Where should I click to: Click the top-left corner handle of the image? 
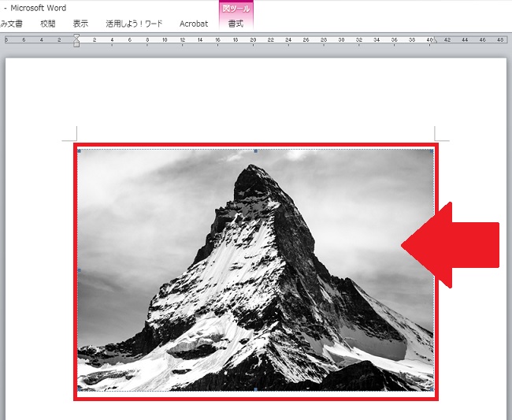pos(79,150)
